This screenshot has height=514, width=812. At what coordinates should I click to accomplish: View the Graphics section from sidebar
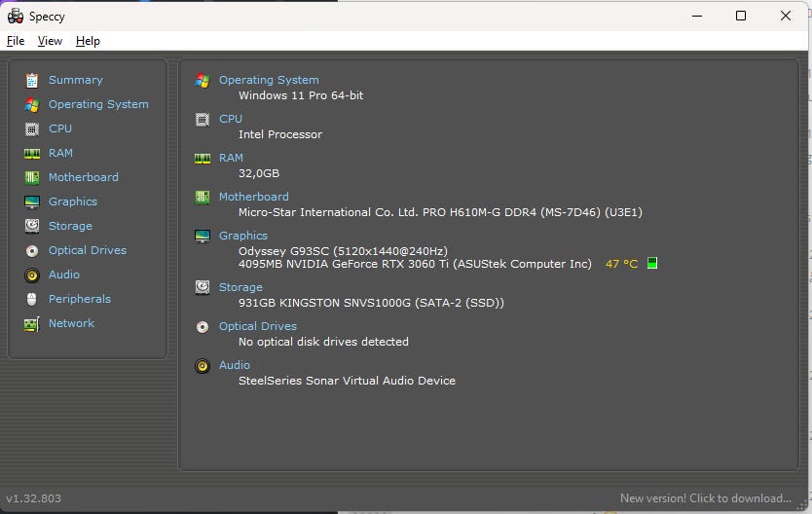point(72,202)
